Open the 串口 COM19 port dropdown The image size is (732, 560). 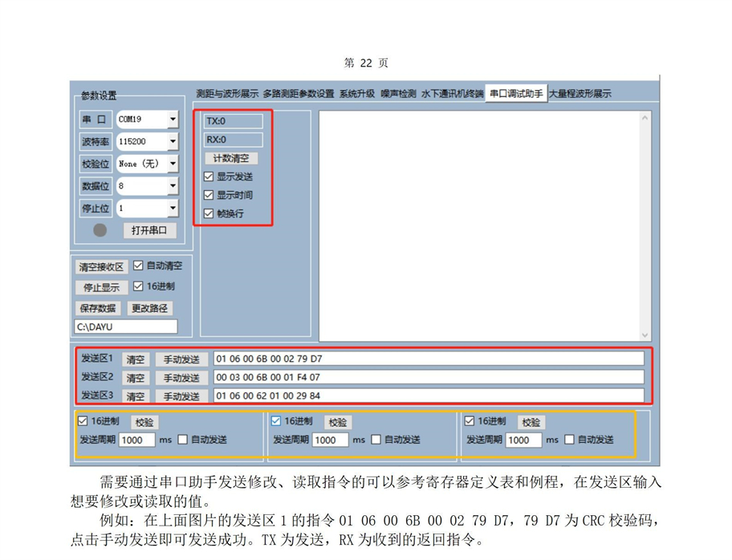(172, 120)
